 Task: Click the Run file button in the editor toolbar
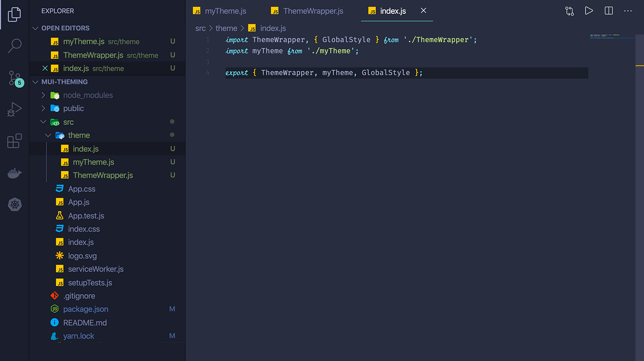click(589, 10)
